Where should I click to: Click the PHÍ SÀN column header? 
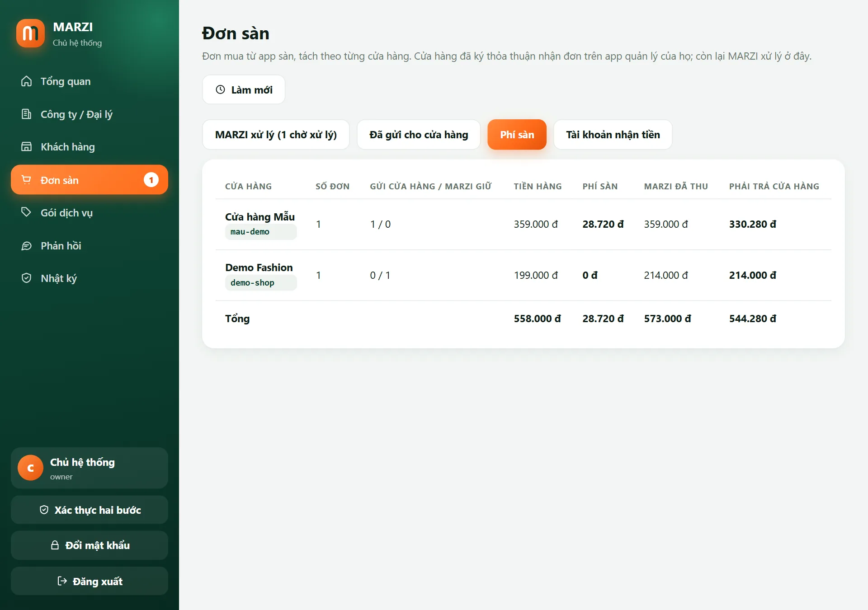[x=600, y=186]
